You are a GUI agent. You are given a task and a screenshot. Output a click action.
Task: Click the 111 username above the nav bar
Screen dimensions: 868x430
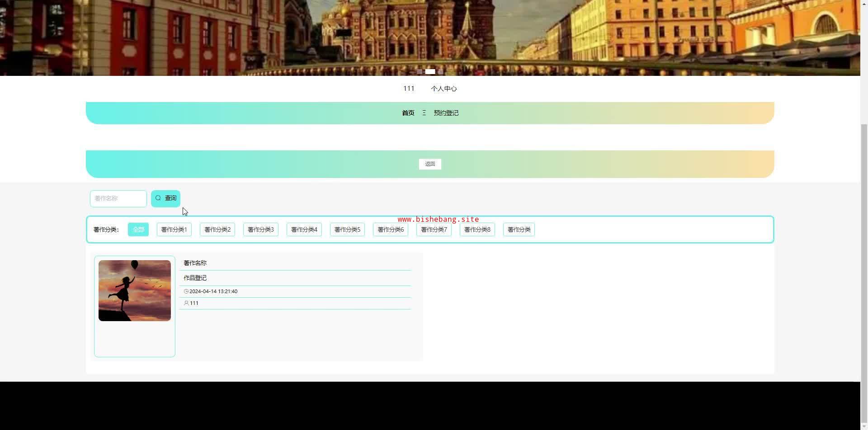409,89
